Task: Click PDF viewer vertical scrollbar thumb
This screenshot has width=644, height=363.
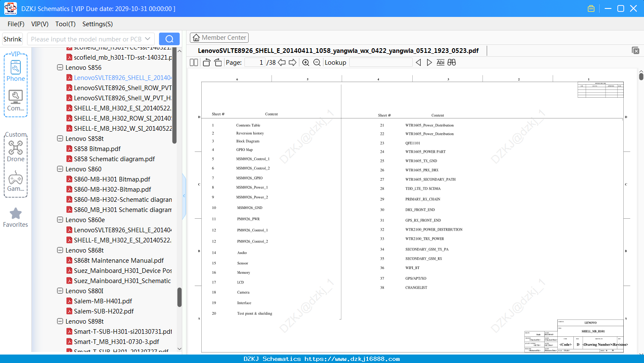Action: point(641,76)
